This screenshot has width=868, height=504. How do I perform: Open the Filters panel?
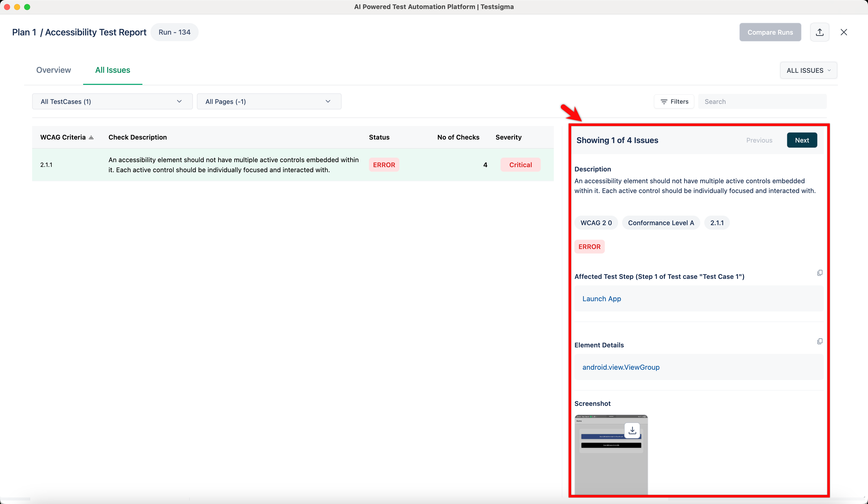click(x=674, y=102)
